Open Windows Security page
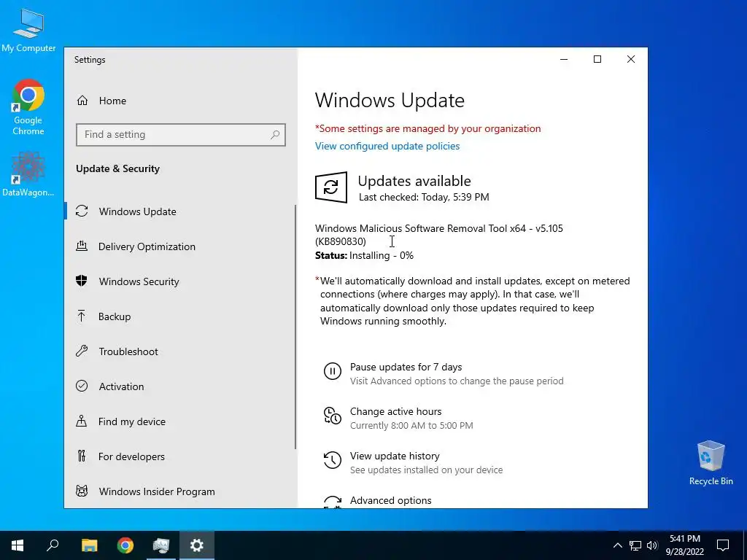 (x=139, y=281)
